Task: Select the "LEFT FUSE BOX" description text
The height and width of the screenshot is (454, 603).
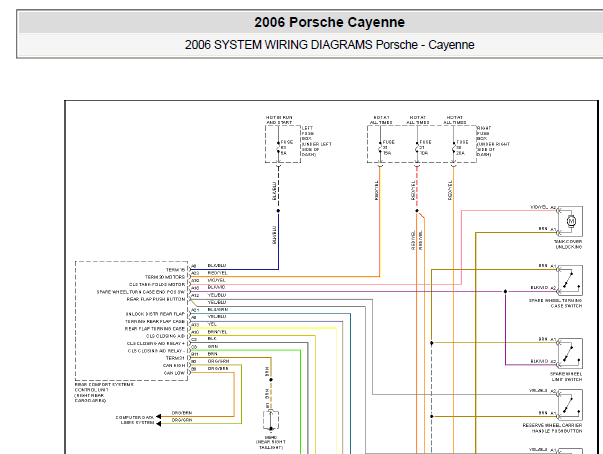Action: pos(316,141)
